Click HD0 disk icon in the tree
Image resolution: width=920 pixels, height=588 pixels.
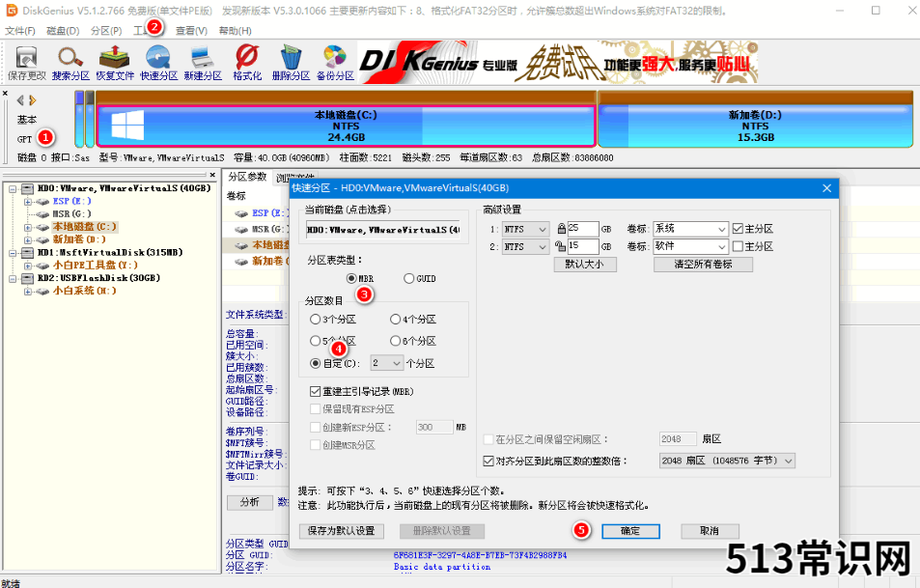[x=27, y=188]
